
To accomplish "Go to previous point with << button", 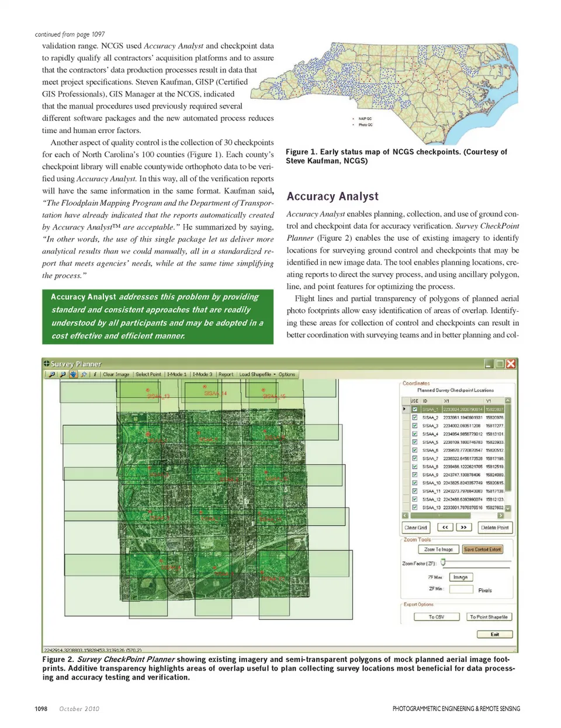I will pyautogui.click(x=445, y=527).
